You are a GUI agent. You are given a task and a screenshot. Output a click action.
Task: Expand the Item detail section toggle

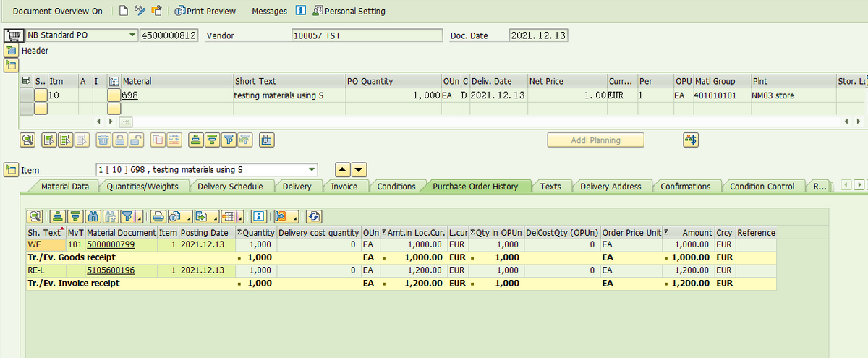[x=12, y=169]
